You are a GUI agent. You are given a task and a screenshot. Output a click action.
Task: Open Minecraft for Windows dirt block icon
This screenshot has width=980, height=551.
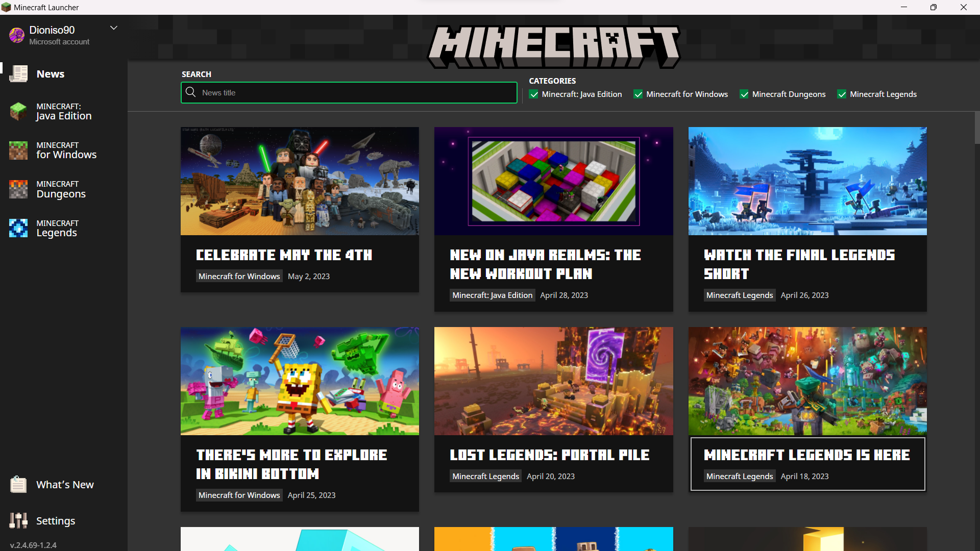pos(18,151)
